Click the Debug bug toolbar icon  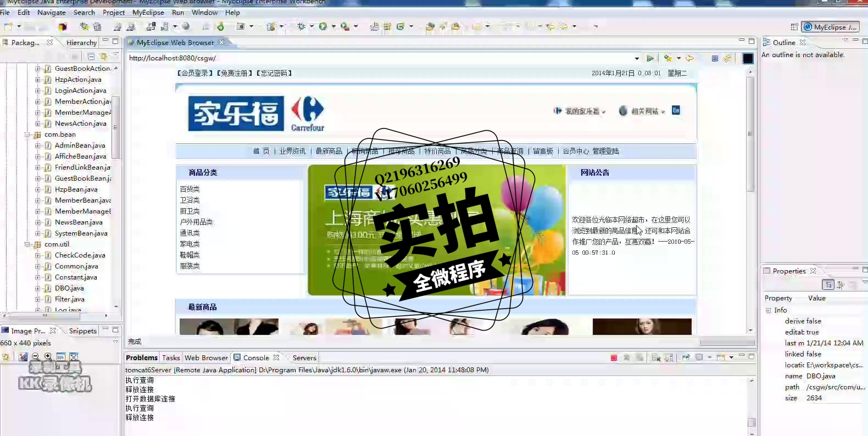(301, 26)
